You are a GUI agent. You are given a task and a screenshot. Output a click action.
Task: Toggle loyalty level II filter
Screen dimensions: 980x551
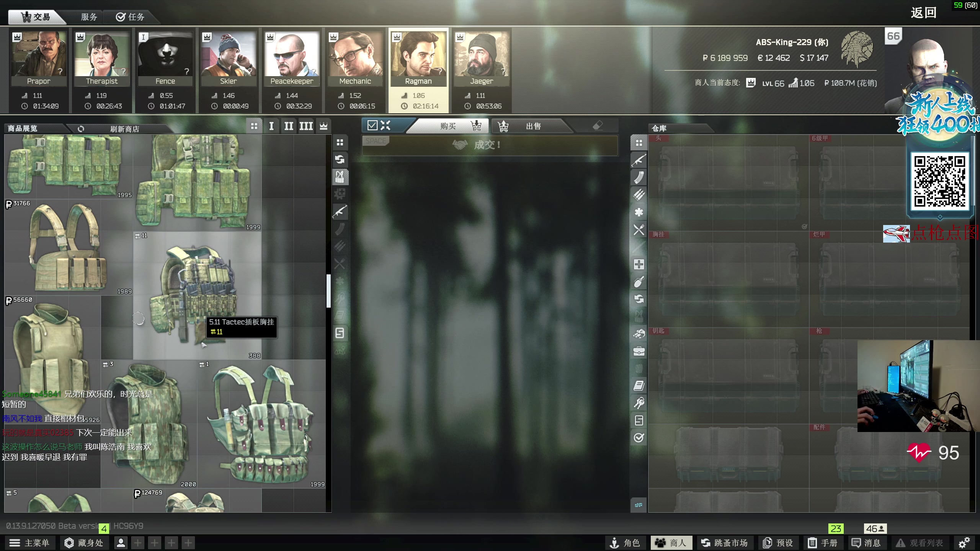pos(289,126)
